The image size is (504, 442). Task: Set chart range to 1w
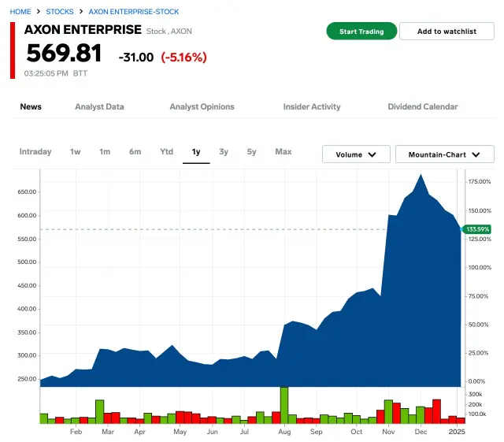click(x=76, y=152)
